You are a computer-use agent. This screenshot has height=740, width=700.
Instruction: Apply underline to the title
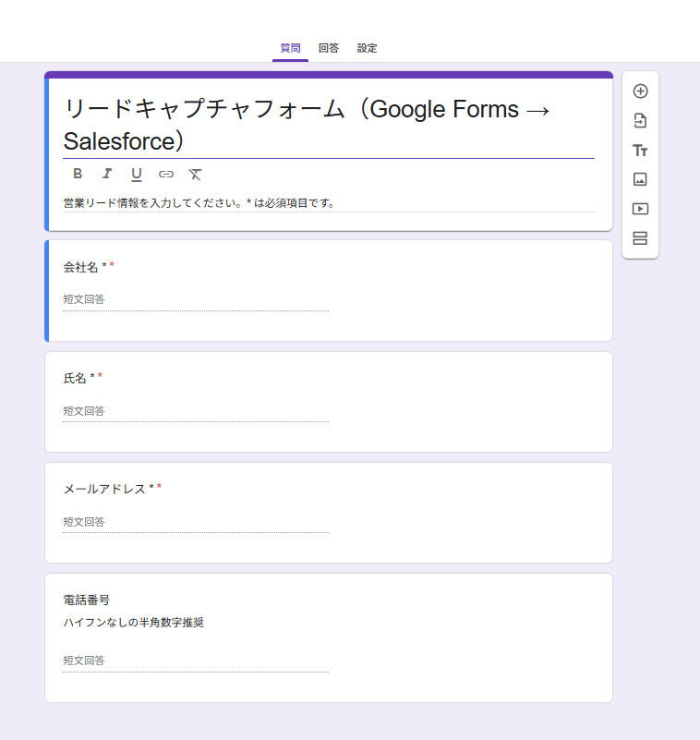[x=137, y=175]
